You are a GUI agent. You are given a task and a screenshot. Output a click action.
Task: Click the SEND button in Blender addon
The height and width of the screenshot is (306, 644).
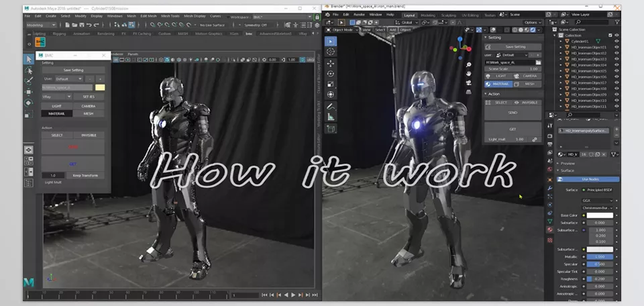[x=513, y=113]
